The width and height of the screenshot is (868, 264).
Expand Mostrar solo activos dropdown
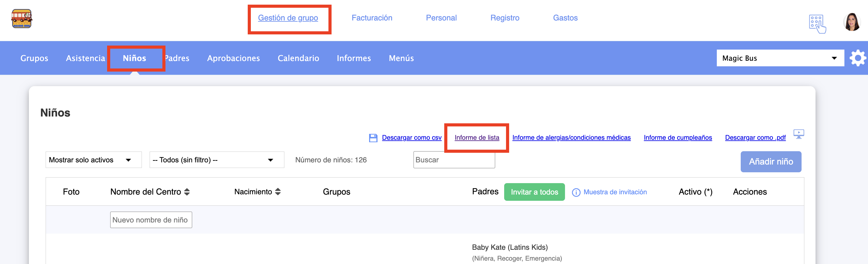(x=94, y=160)
